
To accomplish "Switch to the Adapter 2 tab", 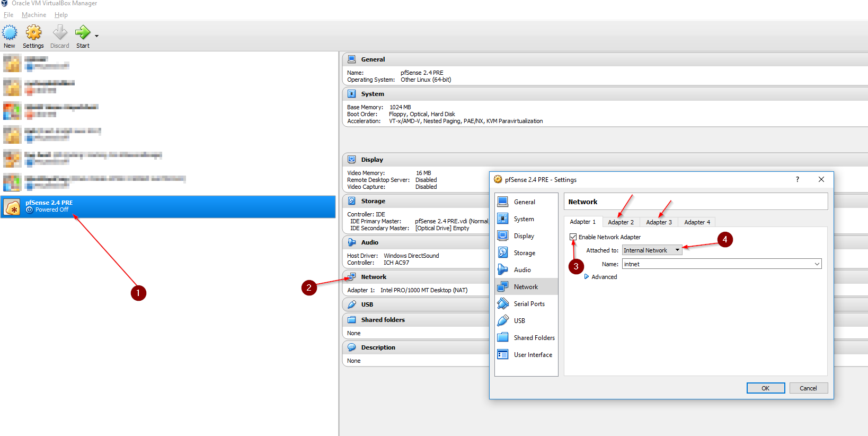I will pyautogui.click(x=621, y=222).
